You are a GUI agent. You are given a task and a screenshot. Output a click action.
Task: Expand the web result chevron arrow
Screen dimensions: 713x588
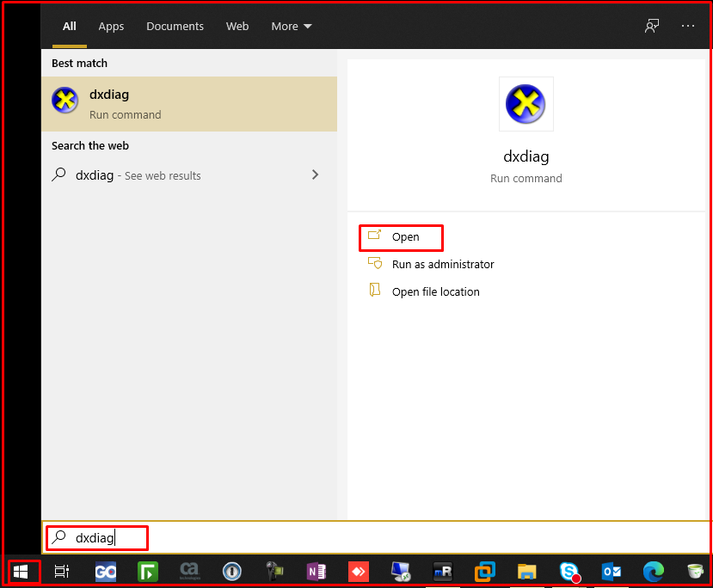coord(315,175)
